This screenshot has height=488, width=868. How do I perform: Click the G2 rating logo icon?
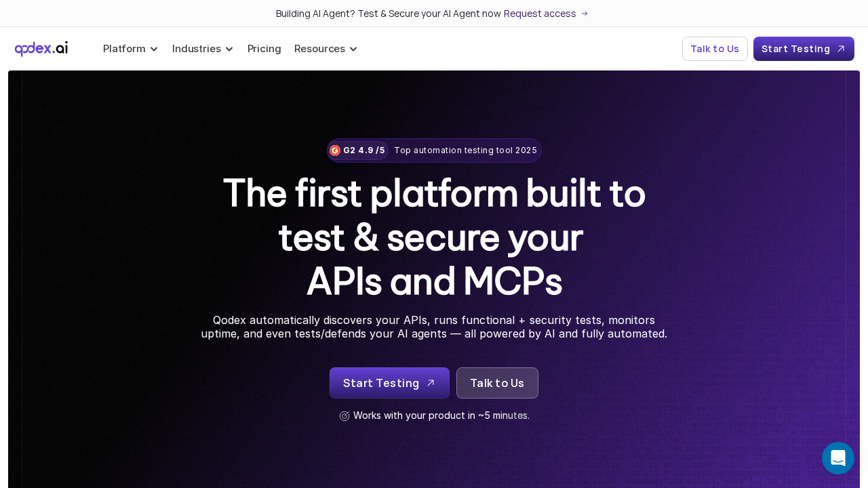click(335, 150)
